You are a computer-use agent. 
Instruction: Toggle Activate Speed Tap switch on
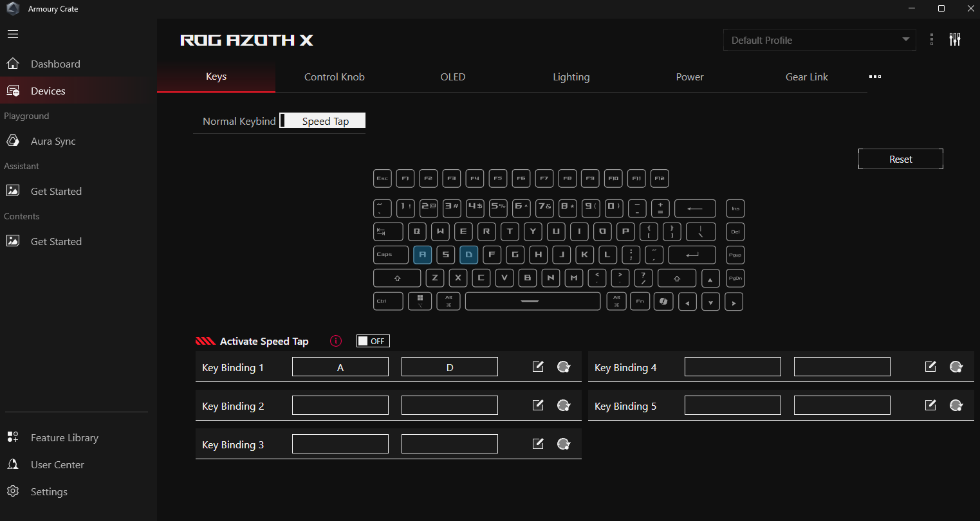pyautogui.click(x=373, y=341)
